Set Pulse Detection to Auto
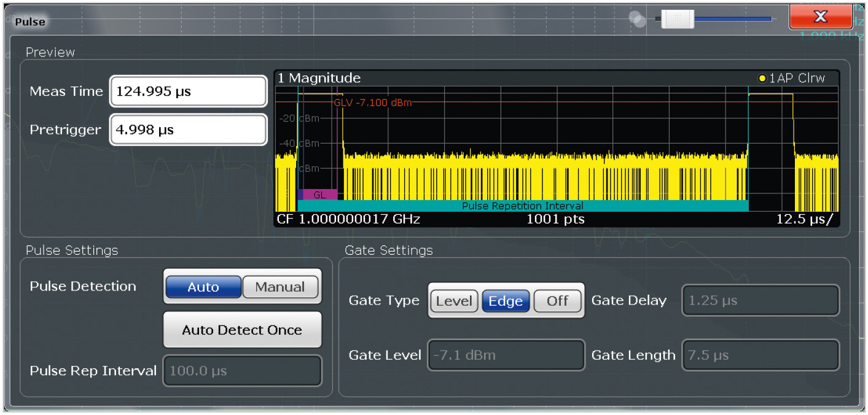 203,287
